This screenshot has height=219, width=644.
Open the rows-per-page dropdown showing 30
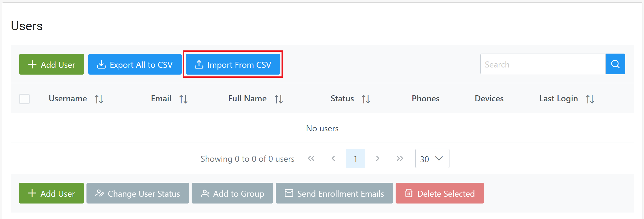point(432,159)
